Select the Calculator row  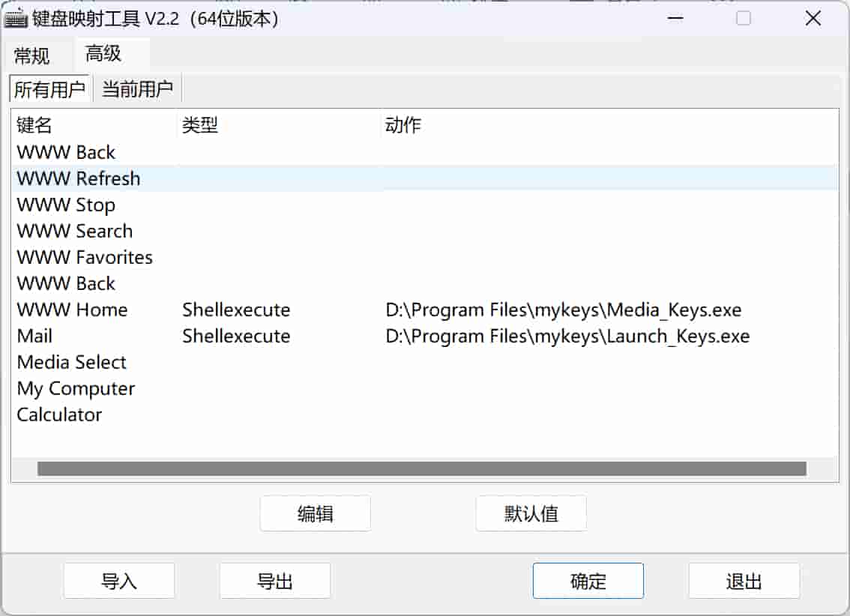425,414
